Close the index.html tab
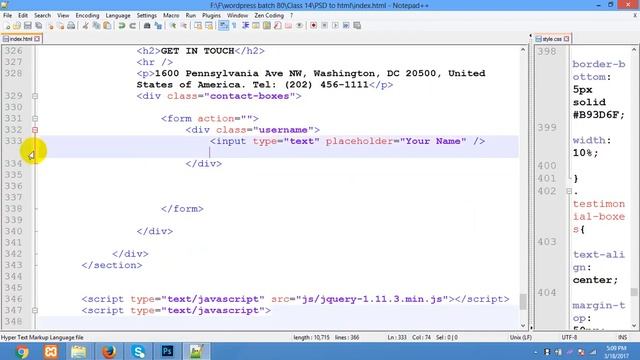Viewport: 640px width, 360px height. click(x=37, y=39)
